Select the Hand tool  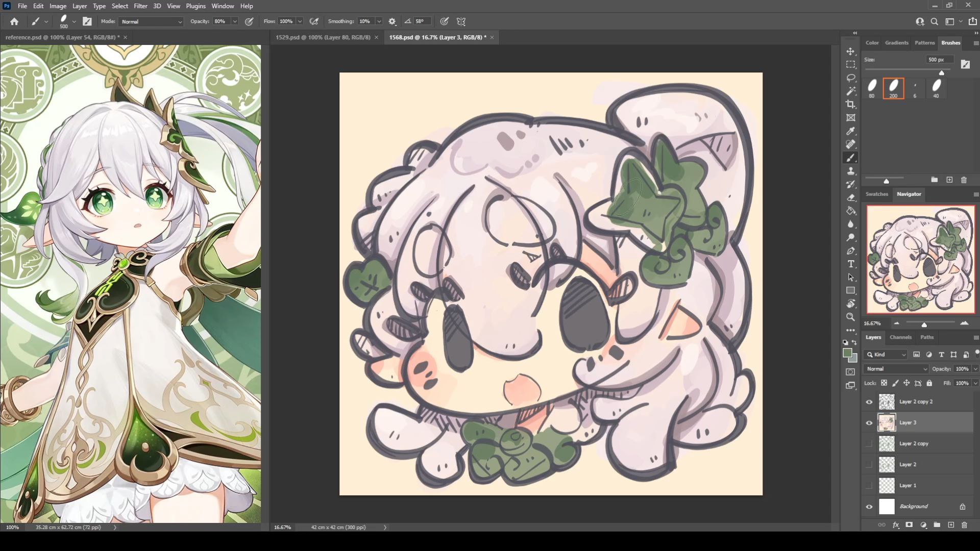tap(851, 304)
